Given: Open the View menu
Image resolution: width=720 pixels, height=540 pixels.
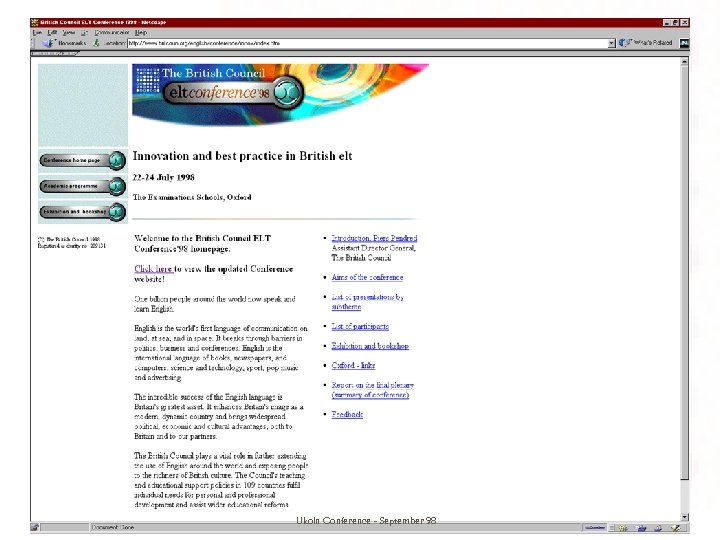Looking at the screenshot, I should coord(69,33).
